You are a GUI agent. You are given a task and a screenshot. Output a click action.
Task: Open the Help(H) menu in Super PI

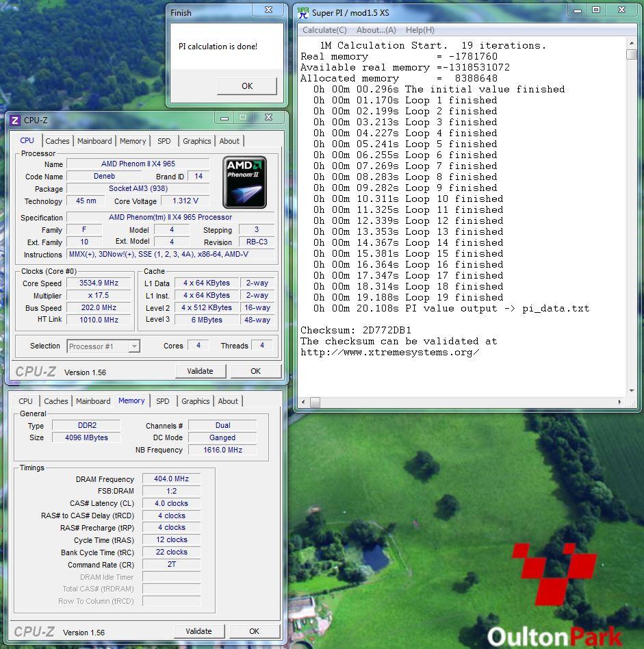point(420,30)
